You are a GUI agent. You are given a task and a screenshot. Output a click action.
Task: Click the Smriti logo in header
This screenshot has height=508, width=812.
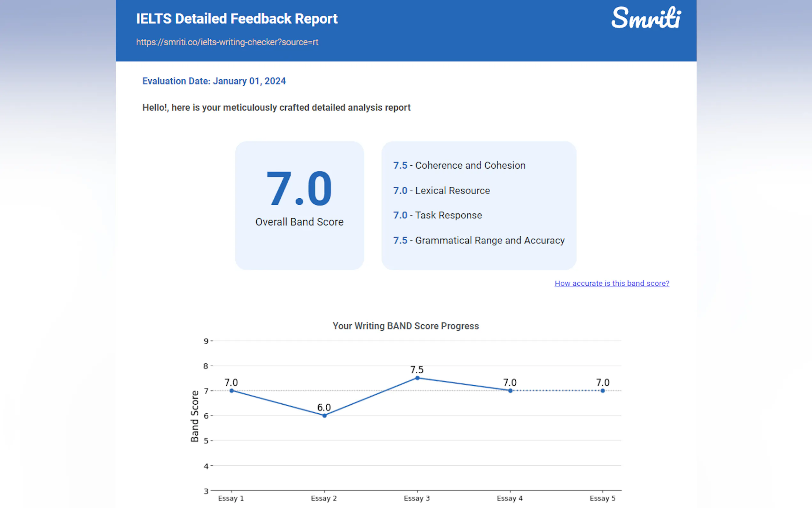[646, 18]
